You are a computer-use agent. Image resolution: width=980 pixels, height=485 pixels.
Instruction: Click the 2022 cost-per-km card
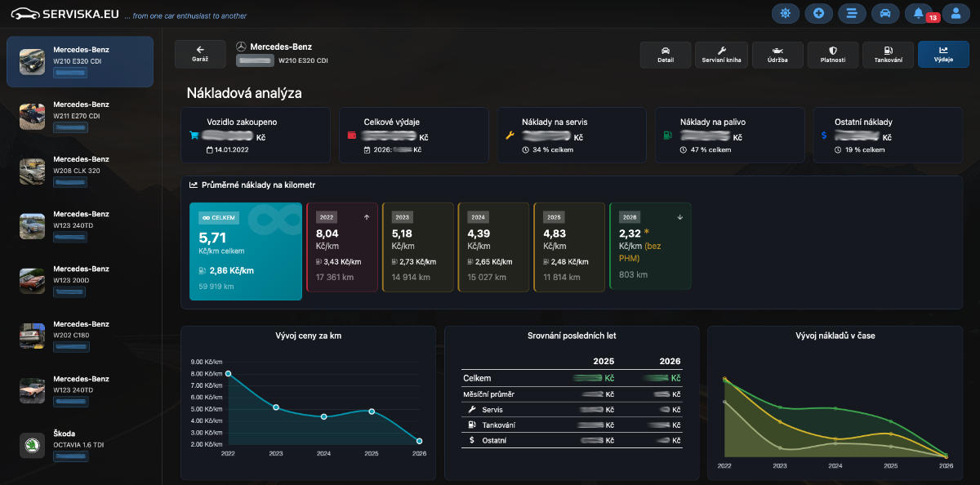(x=341, y=247)
